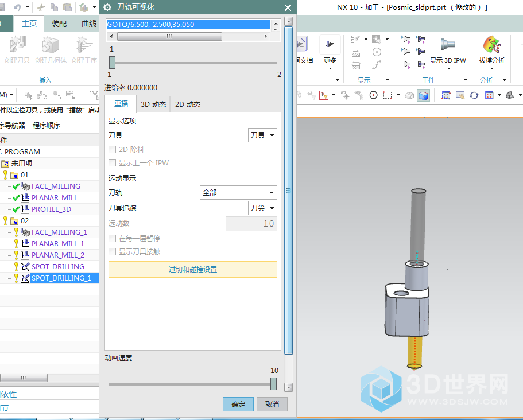
Task: Switch to the 2D 动态 tab
Action: pos(188,104)
